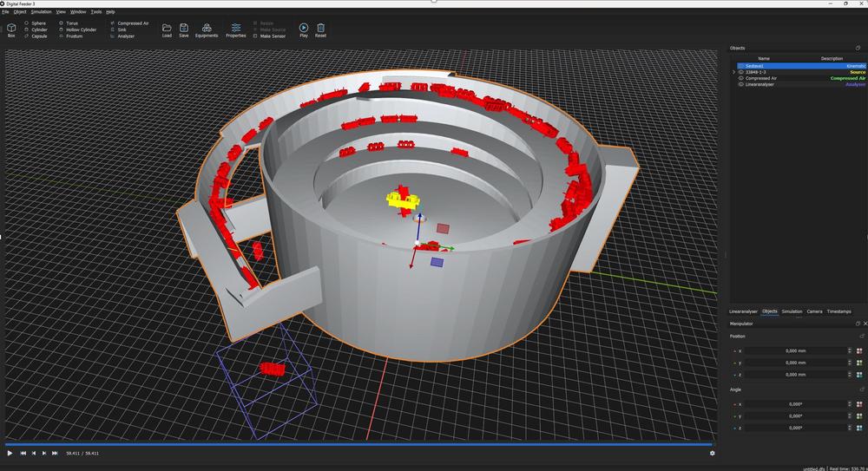Undock the Manipulator panel

pyautogui.click(x=858, y=324)
